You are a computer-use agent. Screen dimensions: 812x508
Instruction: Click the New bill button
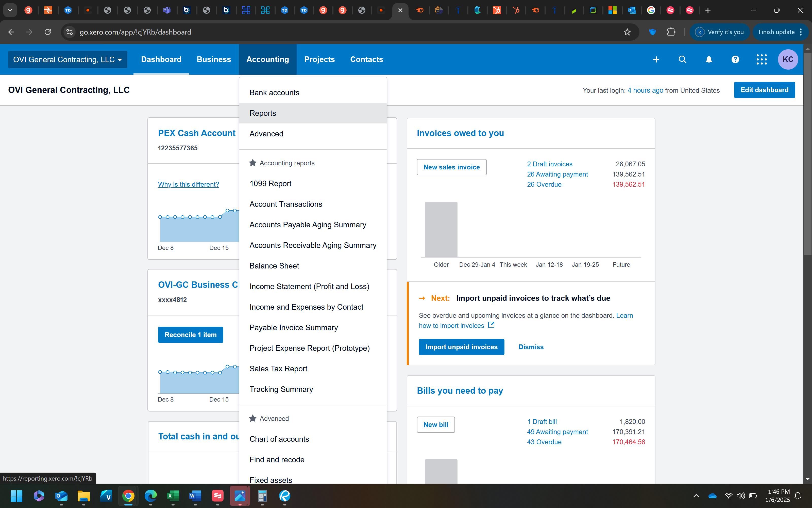pos(436,425)
